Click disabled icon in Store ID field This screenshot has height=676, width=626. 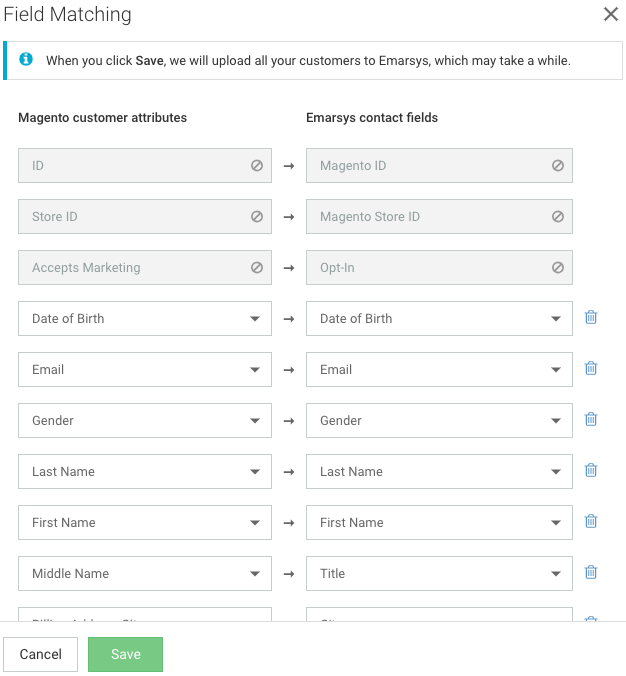pos(257,216)
